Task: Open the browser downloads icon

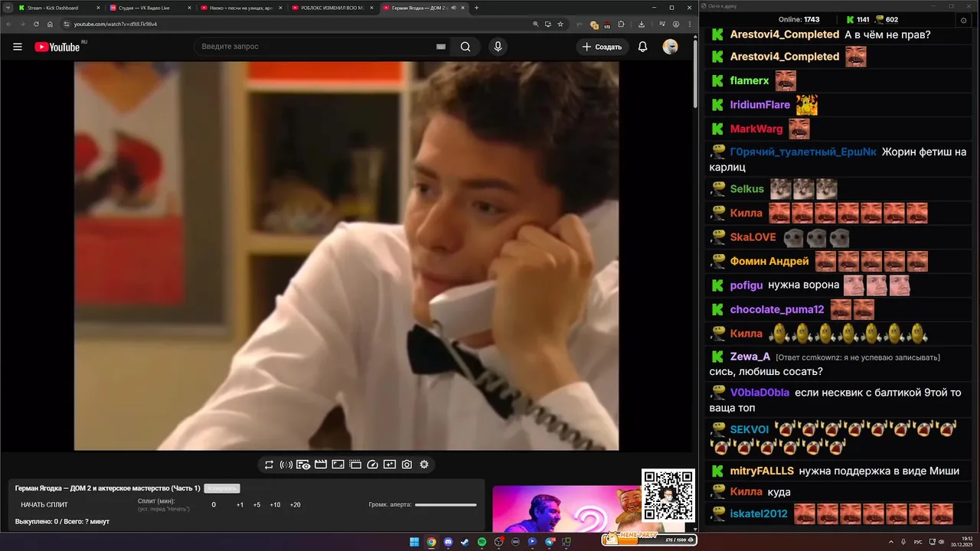Action: point(641,24)
